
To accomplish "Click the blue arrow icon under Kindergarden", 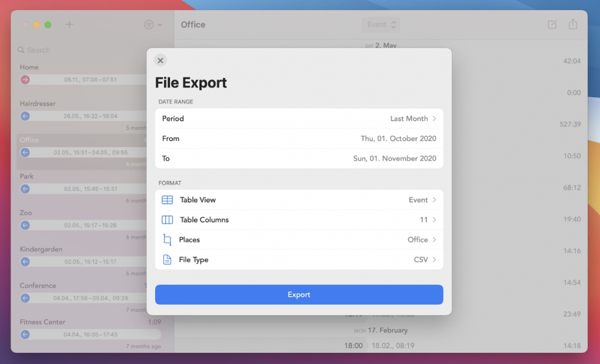I will click(x=25, y=262).
